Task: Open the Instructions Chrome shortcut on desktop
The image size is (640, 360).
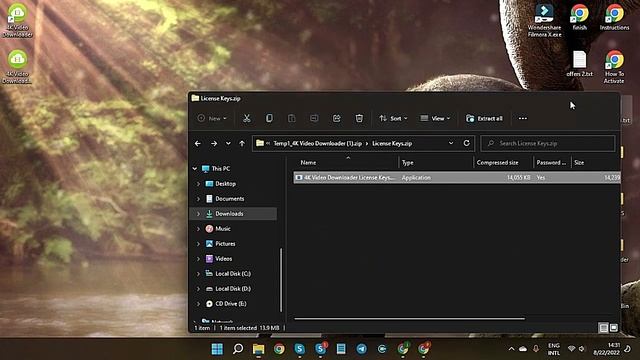Action: pyautogui.click(x=614, y=17)
